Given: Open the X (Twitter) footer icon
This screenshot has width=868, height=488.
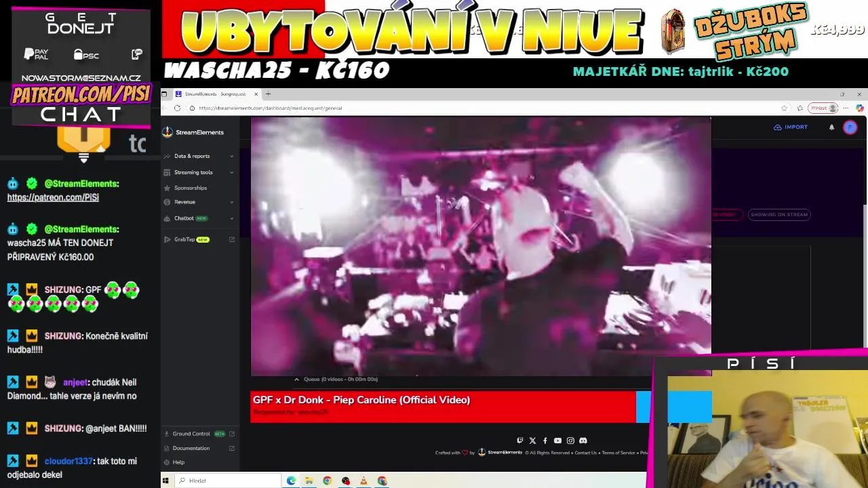Looking at the screenshot, I should click(532, 441).
